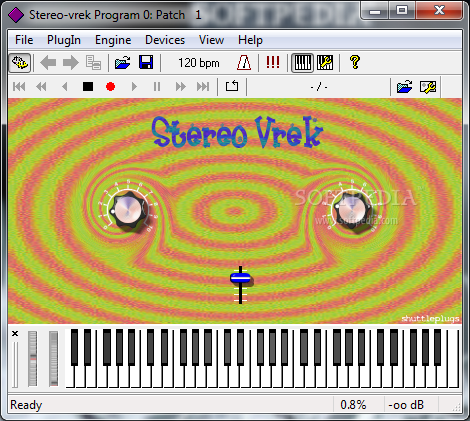Viewport: 470px width, 421px height.
Task: Fast forward with double right arrows
Action: 181,87
